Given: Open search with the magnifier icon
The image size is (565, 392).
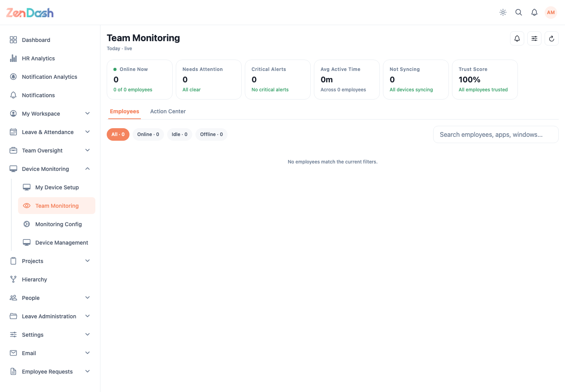Looking at the screenshot, I should point(519,13).
